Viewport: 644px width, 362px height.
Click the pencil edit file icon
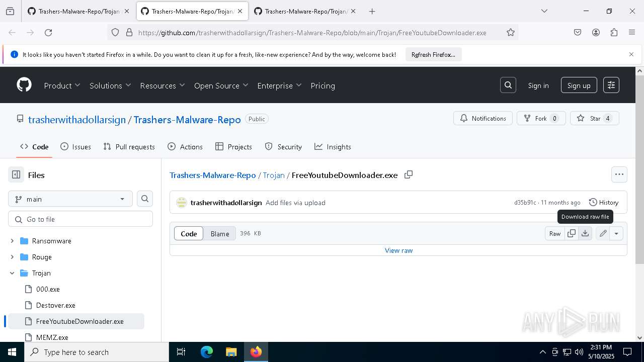(x=603, y=233)
